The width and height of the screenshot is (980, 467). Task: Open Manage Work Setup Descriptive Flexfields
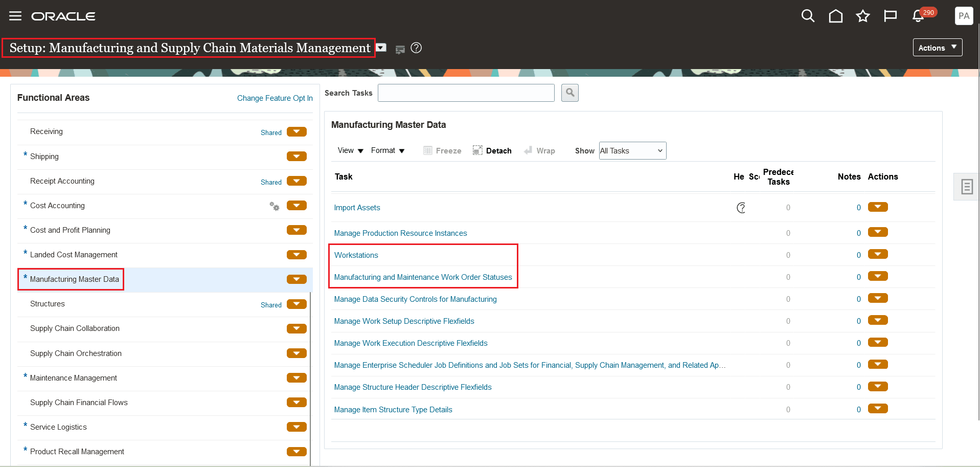[404, 321]
